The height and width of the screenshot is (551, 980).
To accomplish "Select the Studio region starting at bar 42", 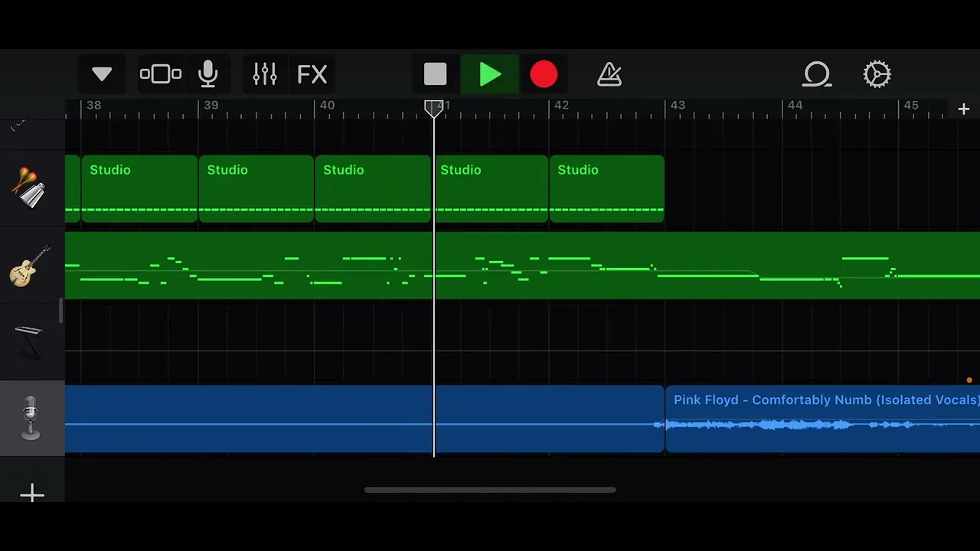I will [607, 189].
